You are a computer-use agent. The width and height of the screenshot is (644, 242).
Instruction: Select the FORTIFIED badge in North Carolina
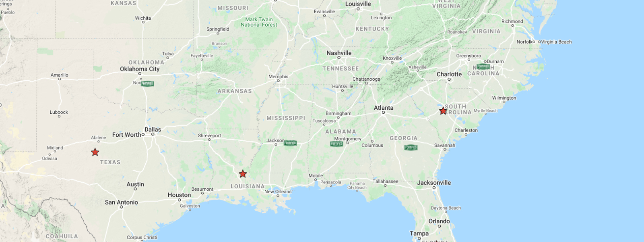tap(483, 67)
